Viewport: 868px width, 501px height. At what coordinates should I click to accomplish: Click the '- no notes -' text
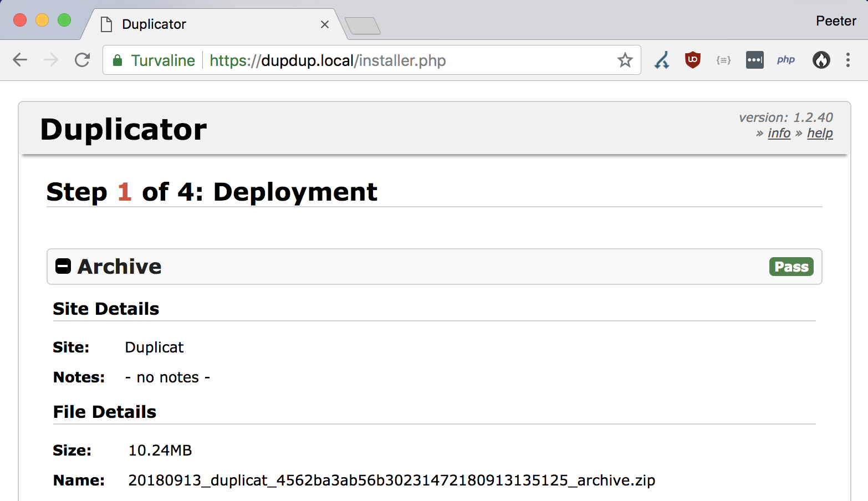(167, 377)
